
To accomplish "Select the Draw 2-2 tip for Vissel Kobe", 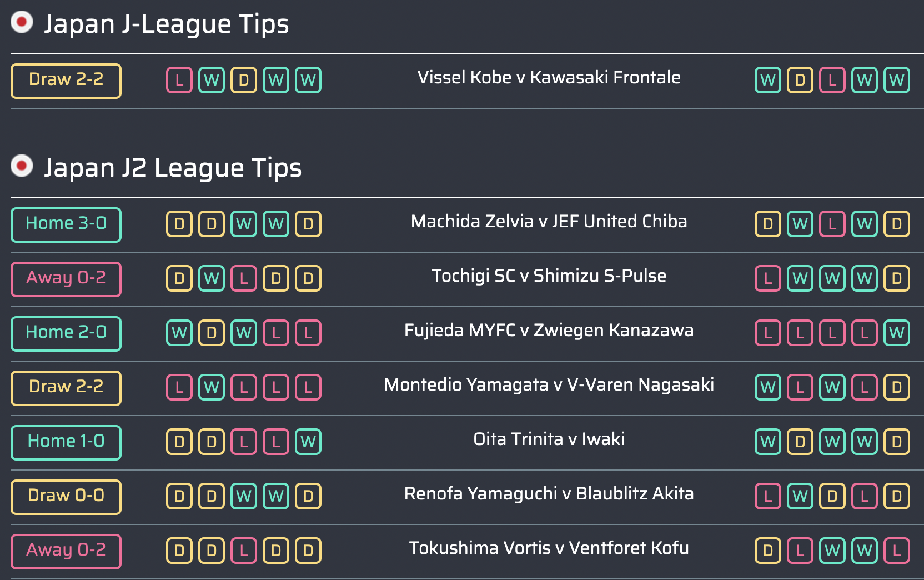I will point(66,81).
